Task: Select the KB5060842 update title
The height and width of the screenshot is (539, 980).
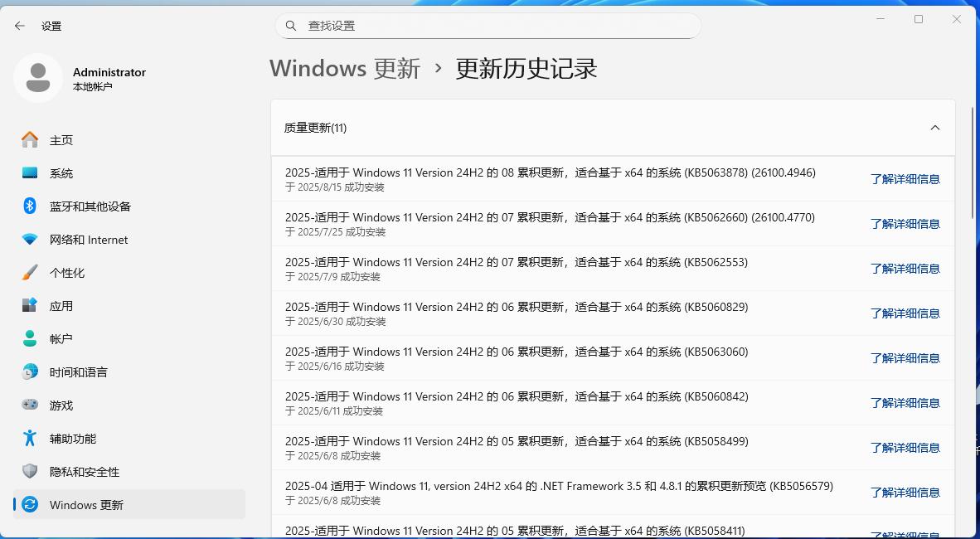Action: pyautogui.click(x=517, y=396)
